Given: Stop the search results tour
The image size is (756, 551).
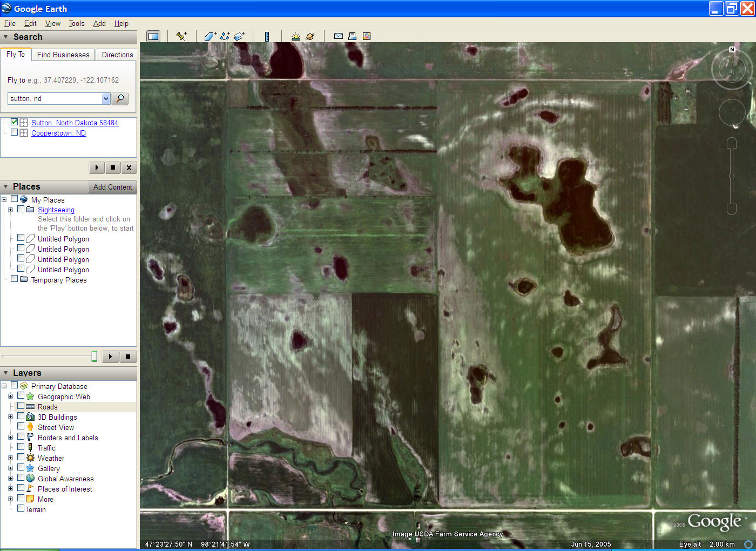Looking at the screenshot, I should pos(112,167).
